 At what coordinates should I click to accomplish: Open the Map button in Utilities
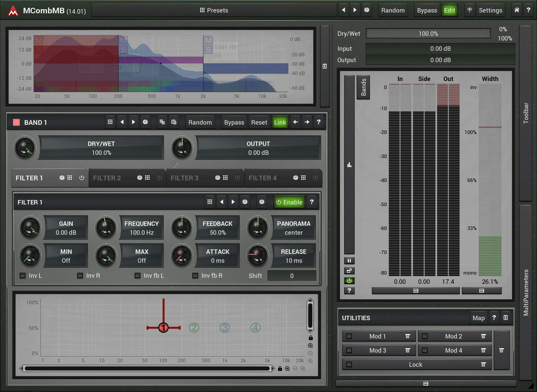click(478, 318)
